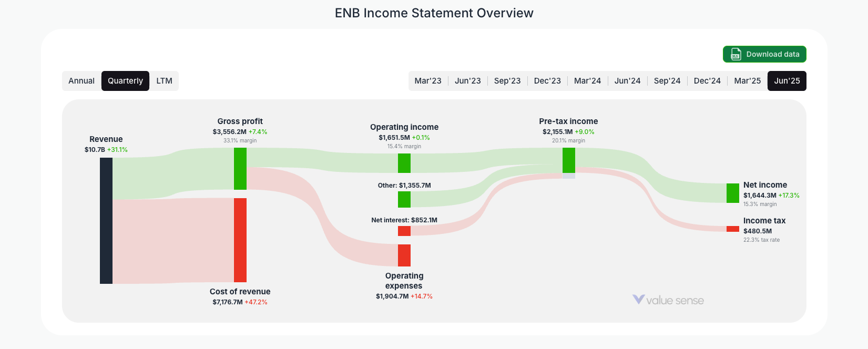Viewport: 868px width, 349px height.
Task: Click the red Income tax bar
Action: [733, 229]
